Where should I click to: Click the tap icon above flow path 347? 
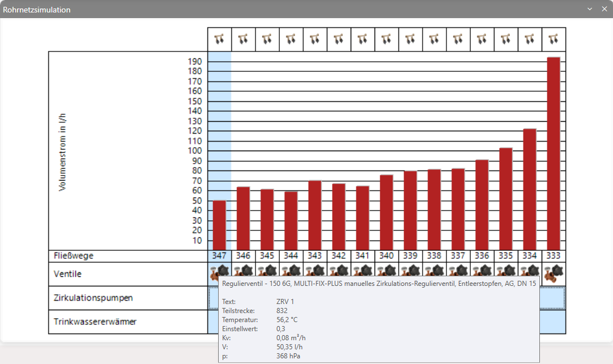click(219, 39)
